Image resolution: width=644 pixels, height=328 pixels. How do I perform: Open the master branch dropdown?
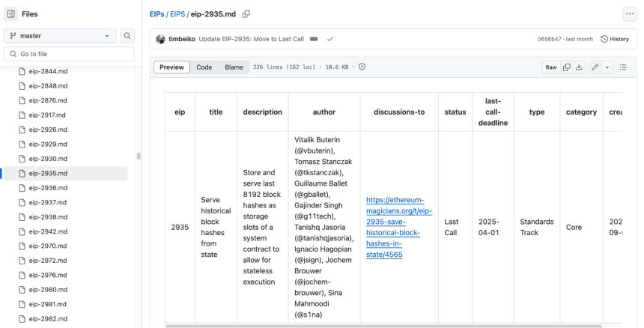(61, 36)
